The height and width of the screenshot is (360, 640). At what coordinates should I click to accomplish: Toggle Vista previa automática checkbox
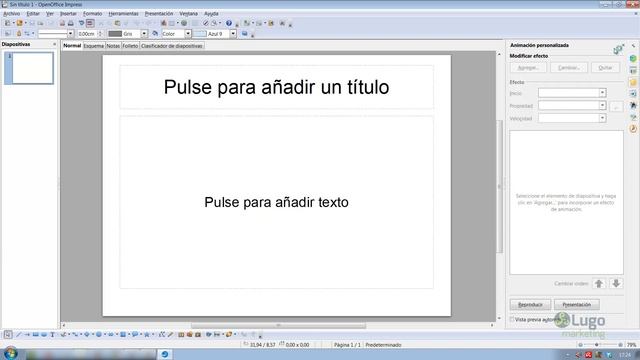(x=512, y=320)
